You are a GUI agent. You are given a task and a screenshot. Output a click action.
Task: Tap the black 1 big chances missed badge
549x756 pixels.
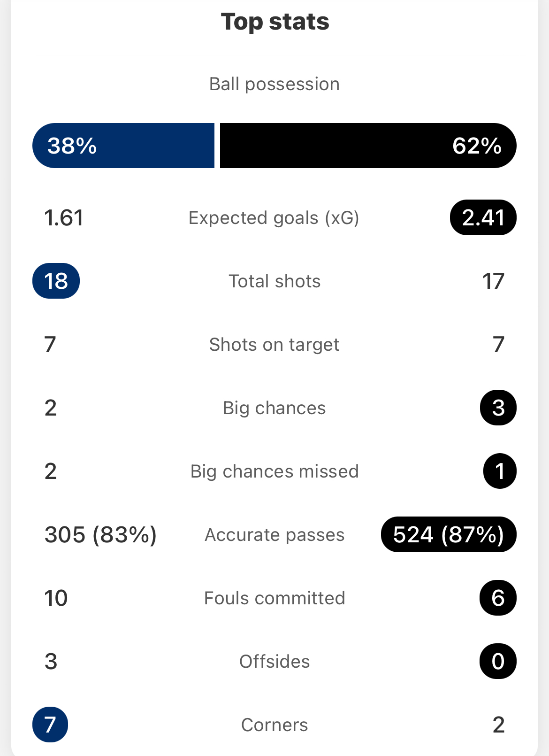pyautogui.click(x=500, y=471)
